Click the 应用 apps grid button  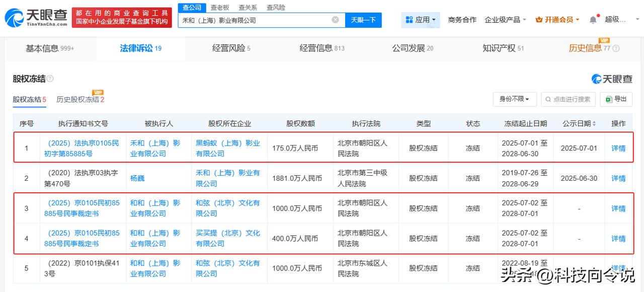[x=421, y=20]
